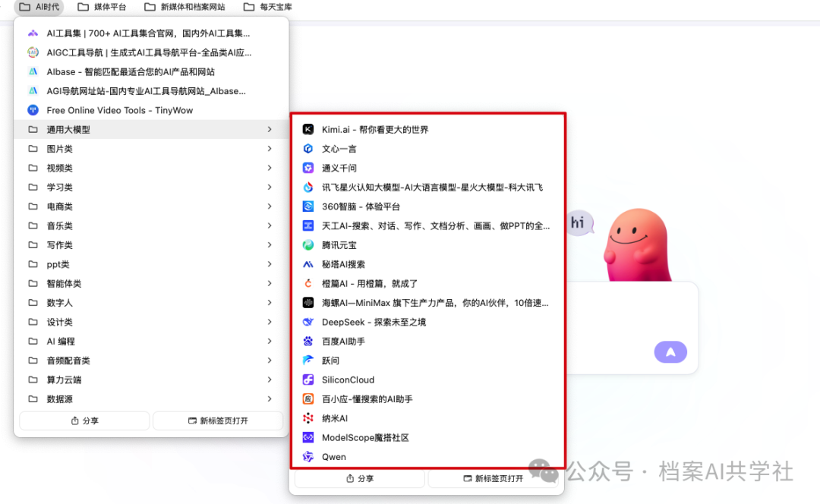Open the Qwen icon
820x504 pixels.
point(308,457)
